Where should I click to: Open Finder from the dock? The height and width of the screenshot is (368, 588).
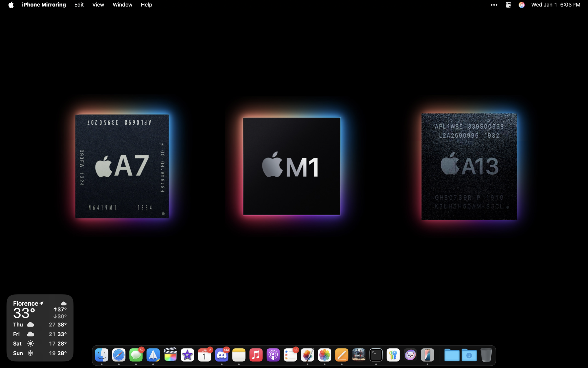tap(102, 355)
